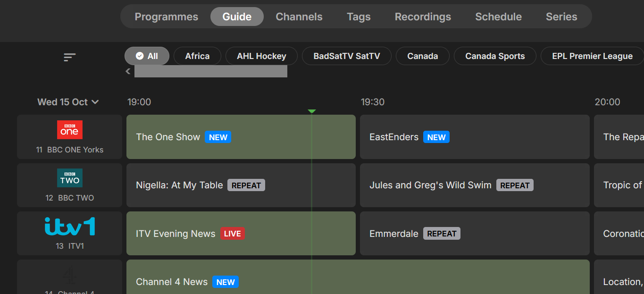Click the 20:00 time label
The width and height of the screenshot is (644, 294).
(607, 102)
